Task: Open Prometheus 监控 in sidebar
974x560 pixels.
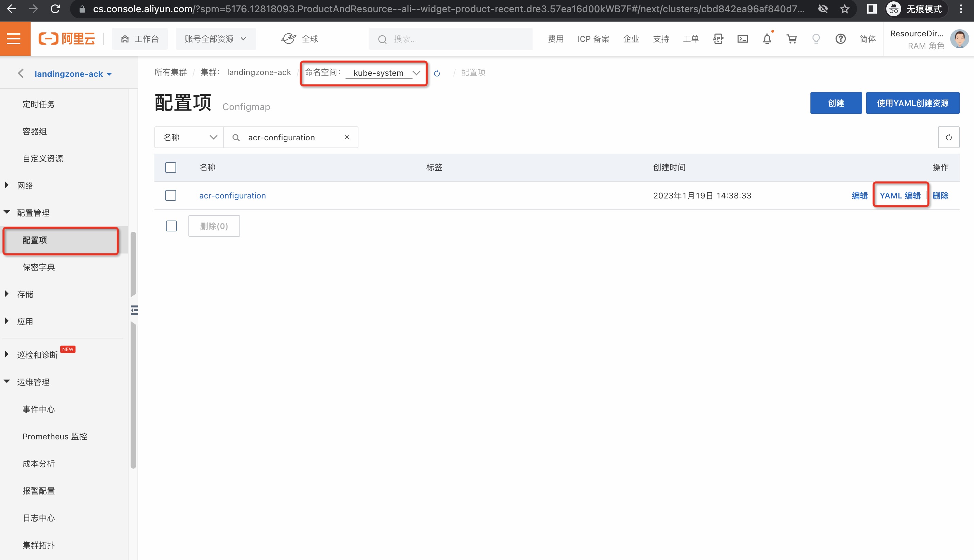Action: tap(55, 437)
